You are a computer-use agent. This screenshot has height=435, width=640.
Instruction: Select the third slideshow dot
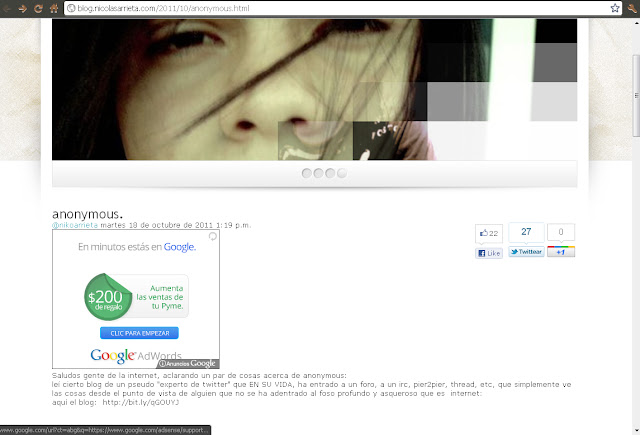point(330,173)
